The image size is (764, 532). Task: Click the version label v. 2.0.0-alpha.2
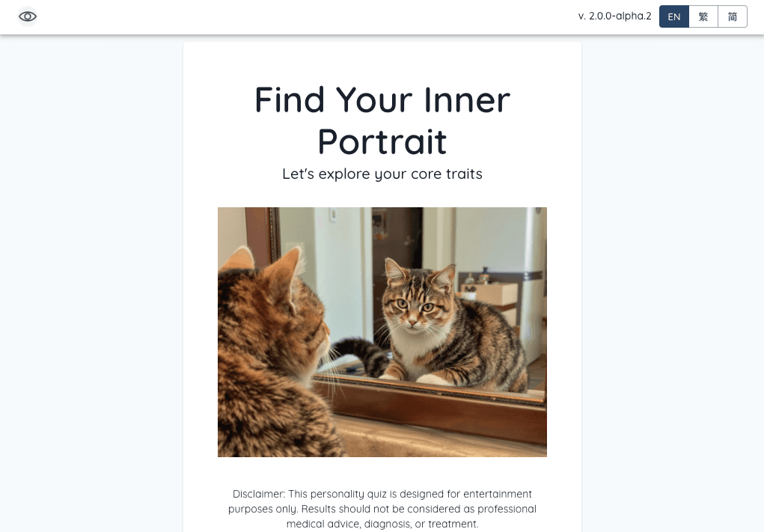614,16
